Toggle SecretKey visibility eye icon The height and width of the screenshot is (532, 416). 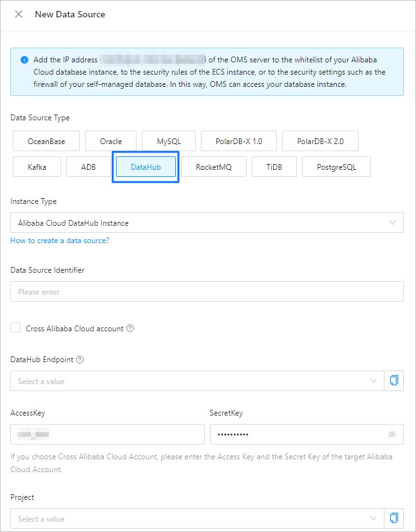392,434
